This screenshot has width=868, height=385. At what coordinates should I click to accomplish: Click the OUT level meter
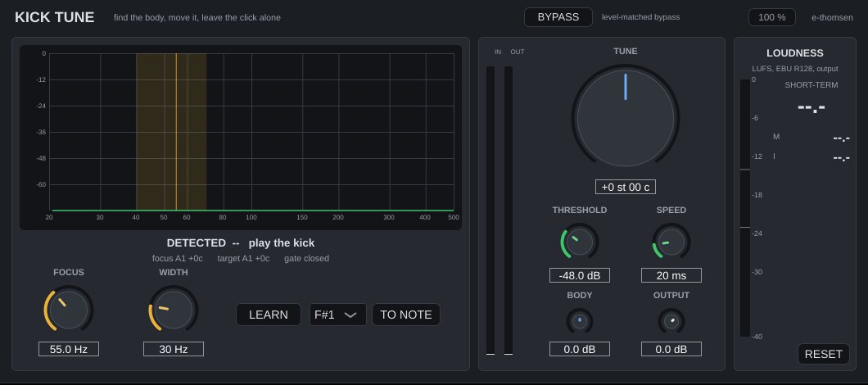pos(509,211)
